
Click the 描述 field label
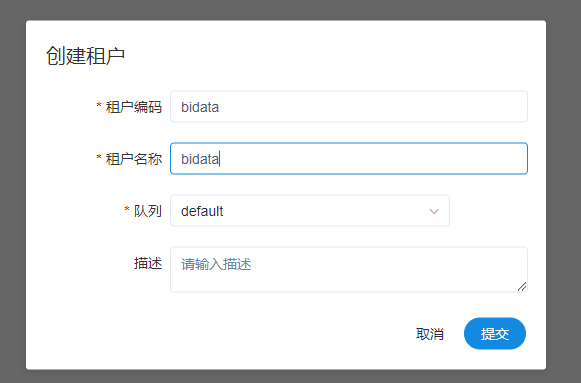[148, 263]
